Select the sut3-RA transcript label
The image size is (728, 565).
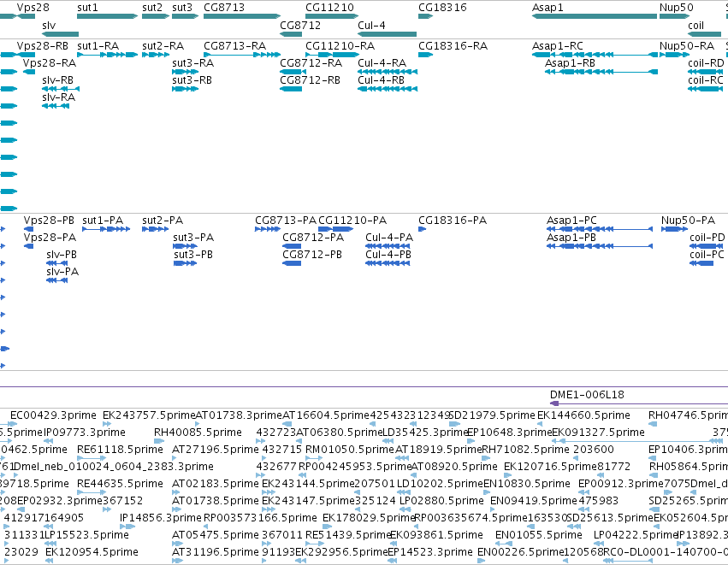pos(193,63)
